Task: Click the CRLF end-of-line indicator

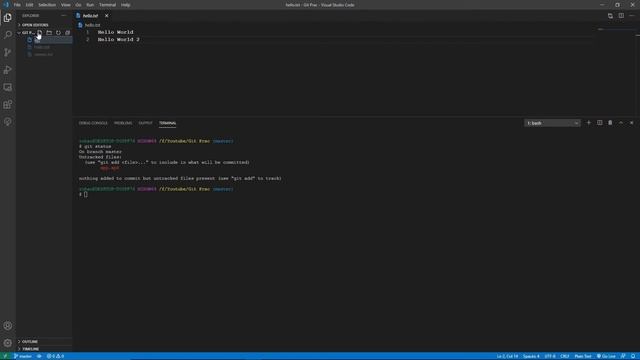Action: pos(565,356)
